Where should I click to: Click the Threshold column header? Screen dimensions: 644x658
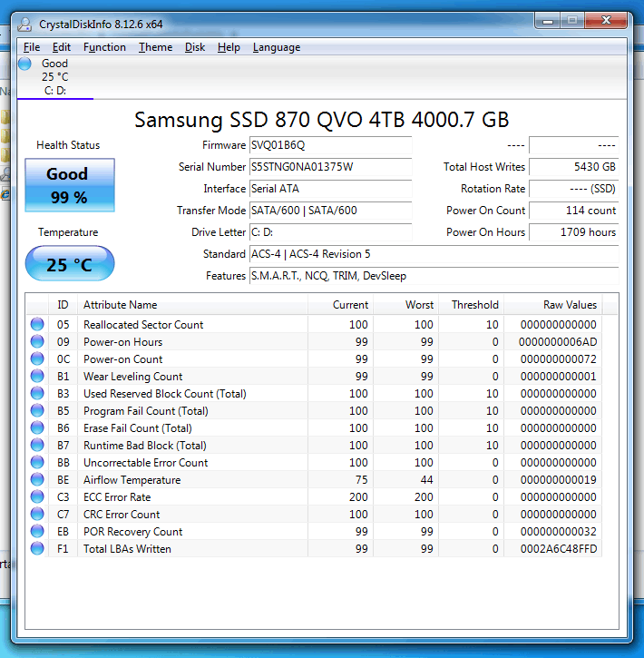tap(472, 305)
